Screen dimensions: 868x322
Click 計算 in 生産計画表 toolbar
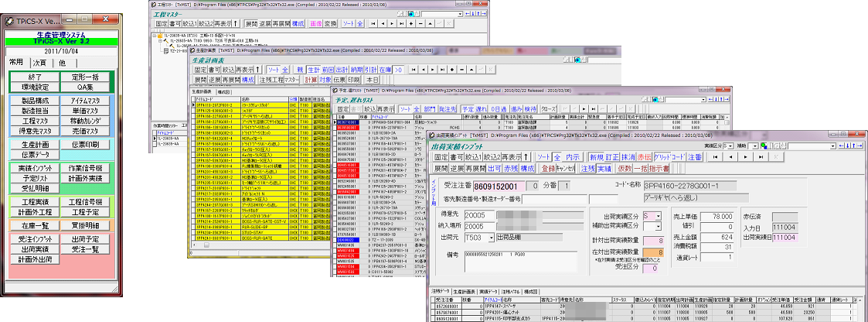click(x=310, y=80)
